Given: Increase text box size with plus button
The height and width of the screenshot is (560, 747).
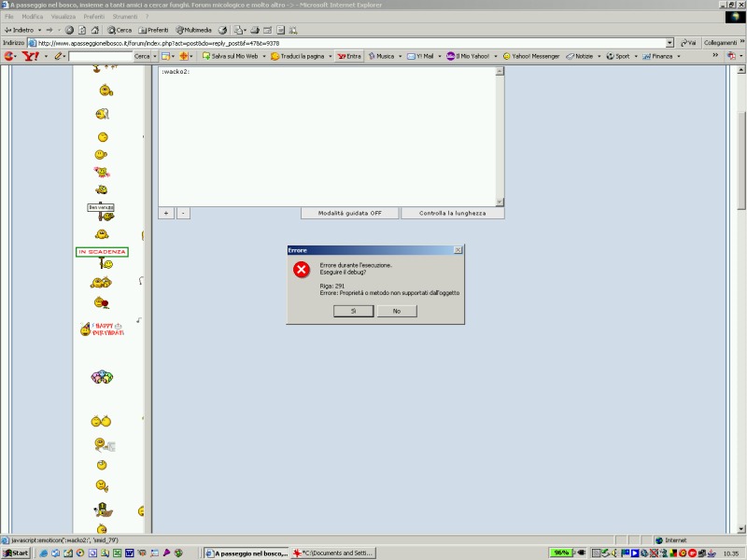Looking at the screenshot, I should point(166,213).
